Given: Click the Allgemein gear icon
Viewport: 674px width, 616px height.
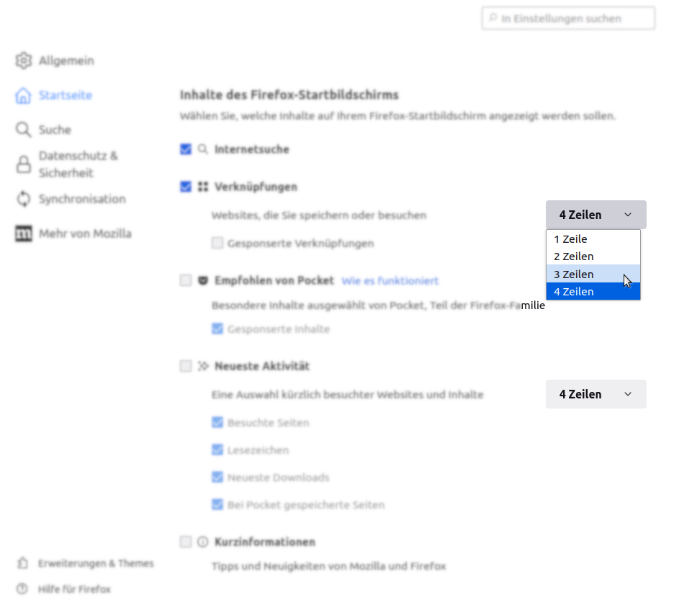Looking at the screenshot, I should coord(24,61).
